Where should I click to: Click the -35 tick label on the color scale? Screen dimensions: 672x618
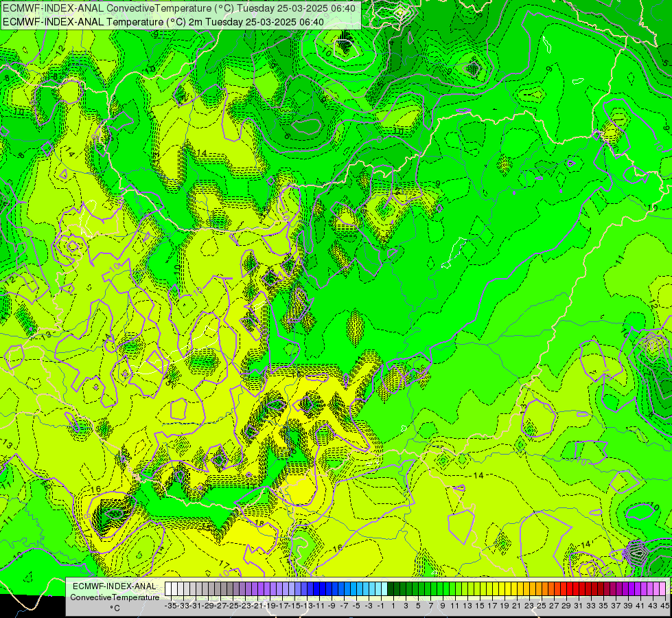pyautogui.click(x=171, y=606)
